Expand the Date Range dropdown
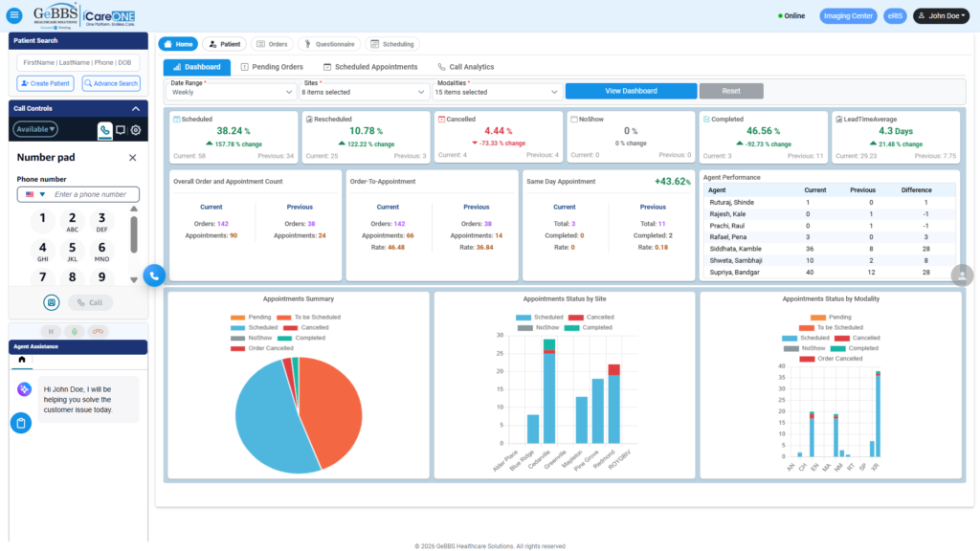The height and width of the screenshot is (551, 980). (x=233, y=92)
